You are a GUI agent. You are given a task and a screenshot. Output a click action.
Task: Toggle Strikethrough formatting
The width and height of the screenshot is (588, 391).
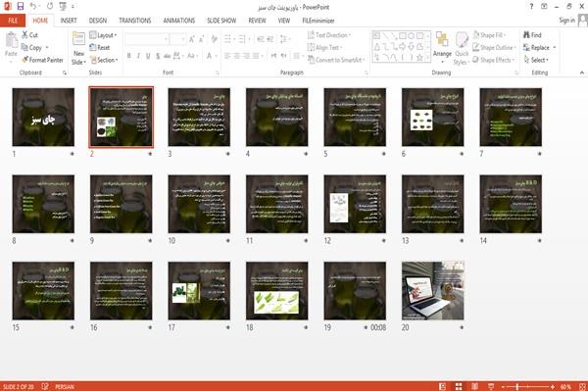click(168, 56)
